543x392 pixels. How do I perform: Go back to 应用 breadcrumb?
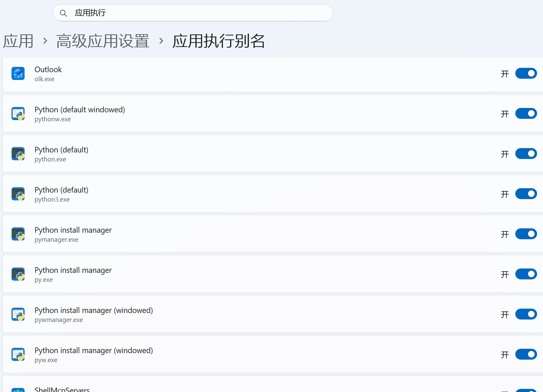(18, 41)
